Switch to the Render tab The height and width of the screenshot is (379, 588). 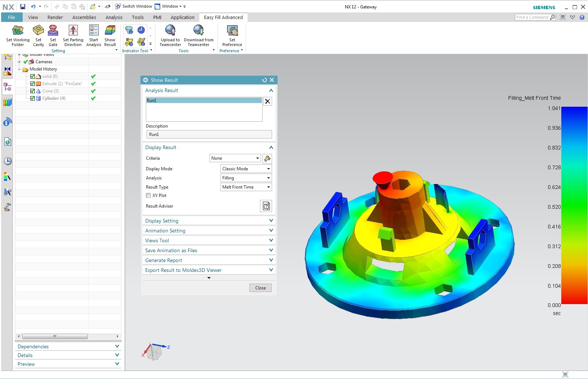[x=55, y=17]
